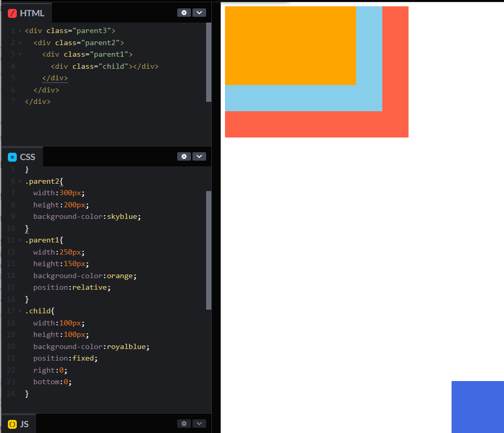Click background-color:skyblue declaration

87,216
